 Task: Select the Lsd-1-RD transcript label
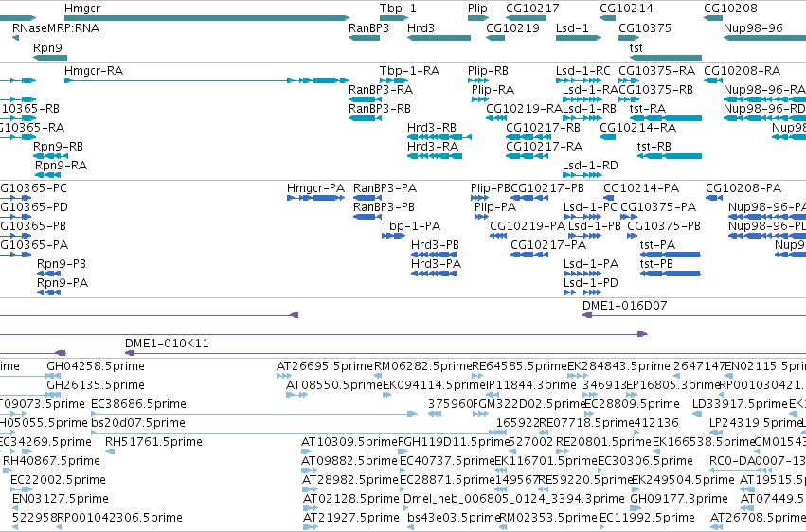point(590,166)
